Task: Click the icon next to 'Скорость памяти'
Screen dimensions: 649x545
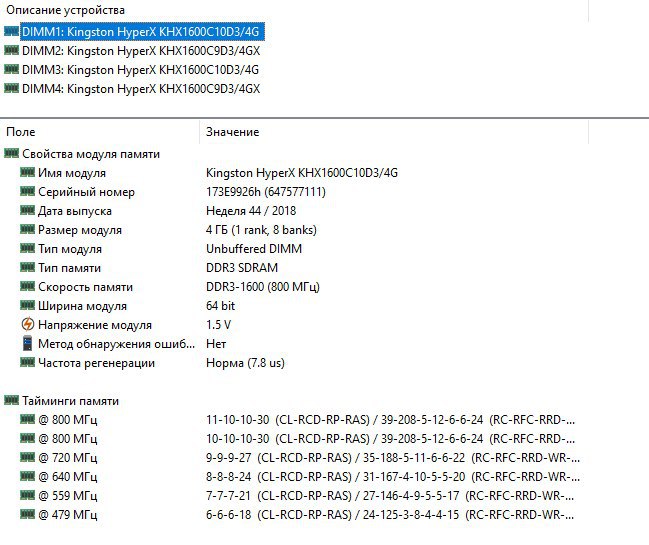Action: [x=27, y=286]
